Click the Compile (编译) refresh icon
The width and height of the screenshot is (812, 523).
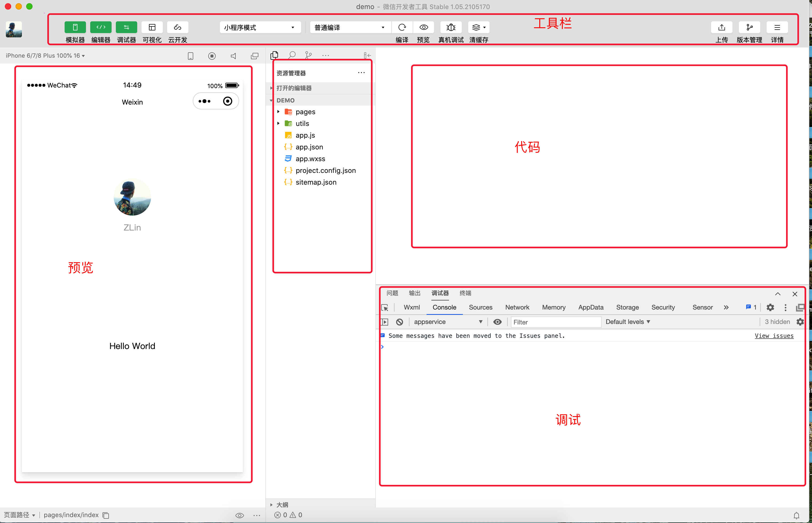(402, 27)
